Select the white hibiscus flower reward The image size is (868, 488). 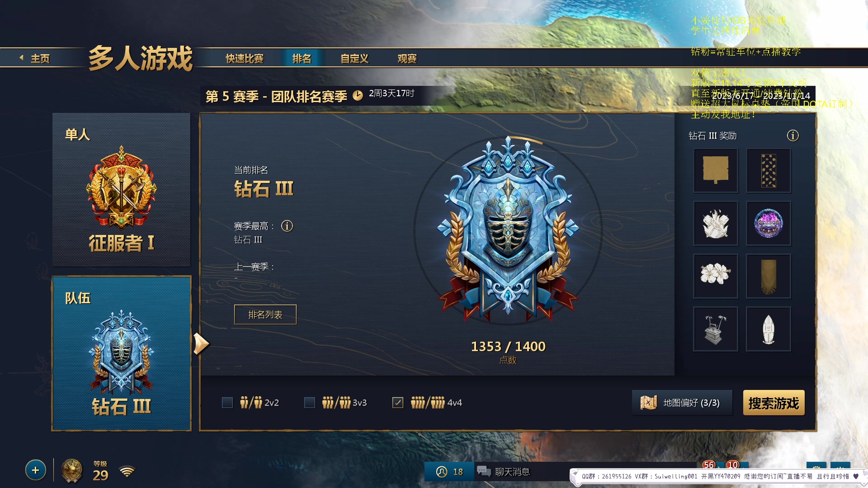[x=716, y=276]
